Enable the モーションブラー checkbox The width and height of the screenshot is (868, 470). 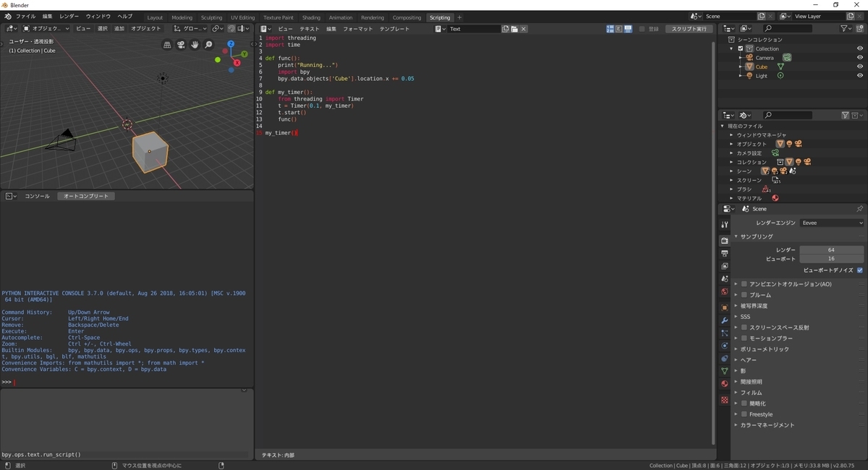click(744, 338)
